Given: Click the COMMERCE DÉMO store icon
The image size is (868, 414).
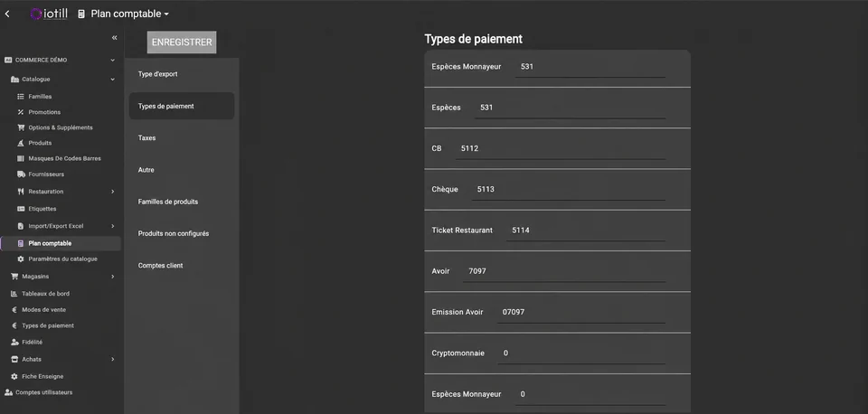Looking at the screenshot, I should click(8, 60).
